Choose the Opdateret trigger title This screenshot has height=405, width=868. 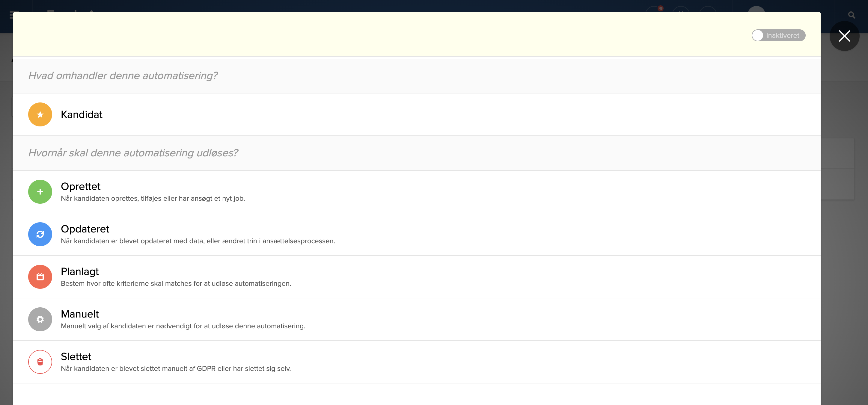85,229
